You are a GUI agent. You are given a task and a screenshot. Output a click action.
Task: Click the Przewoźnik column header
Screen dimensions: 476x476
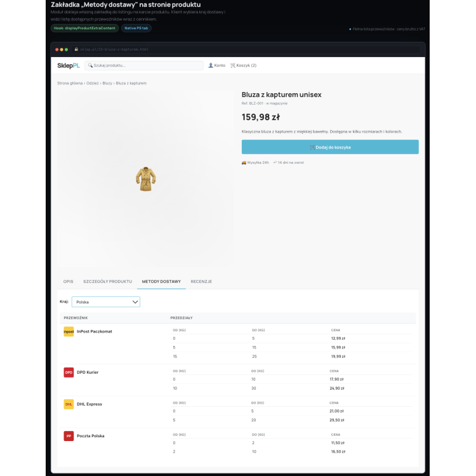(x=76, y=318)
